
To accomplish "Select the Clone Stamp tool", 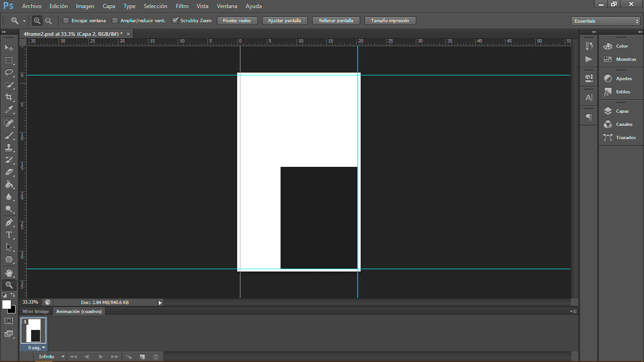I will [9, 148].
